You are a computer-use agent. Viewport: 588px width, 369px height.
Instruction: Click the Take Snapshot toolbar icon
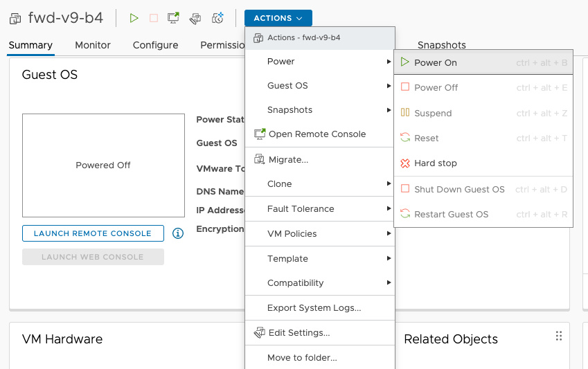[217, 18]
